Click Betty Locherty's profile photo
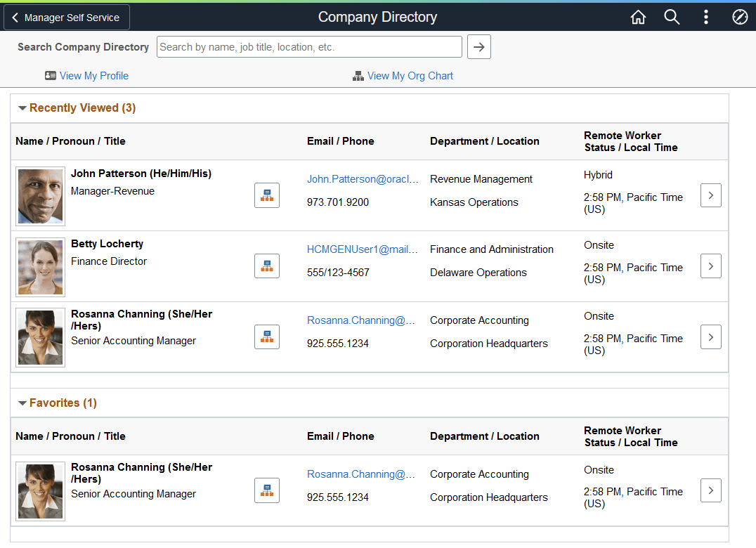This screenshot has width=756, height=548. pyautogui.click(x=41, y=266)
